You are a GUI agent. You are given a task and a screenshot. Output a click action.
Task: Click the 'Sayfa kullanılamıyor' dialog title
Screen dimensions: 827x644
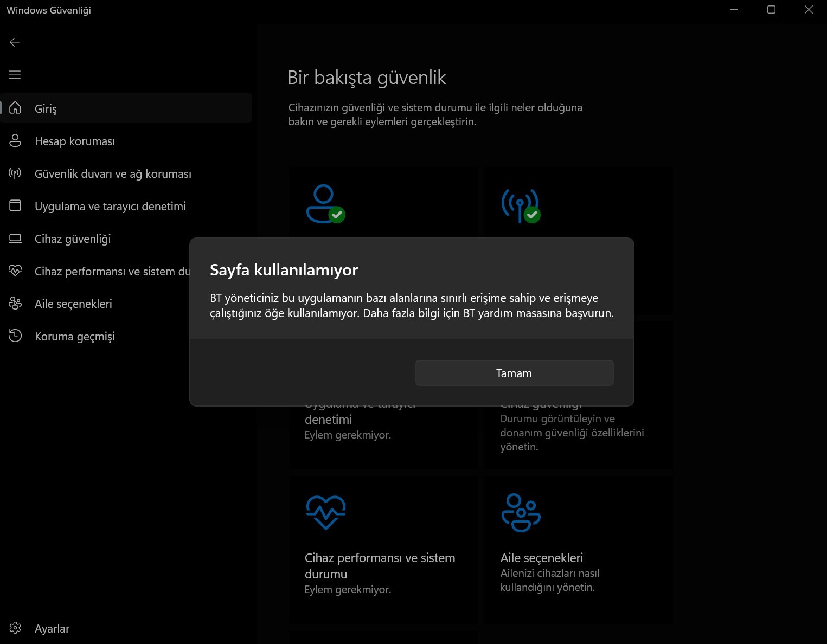tap(284, 269)
